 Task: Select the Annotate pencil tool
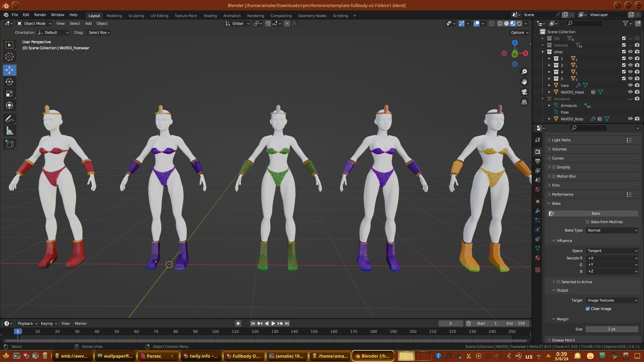point(9,119)
